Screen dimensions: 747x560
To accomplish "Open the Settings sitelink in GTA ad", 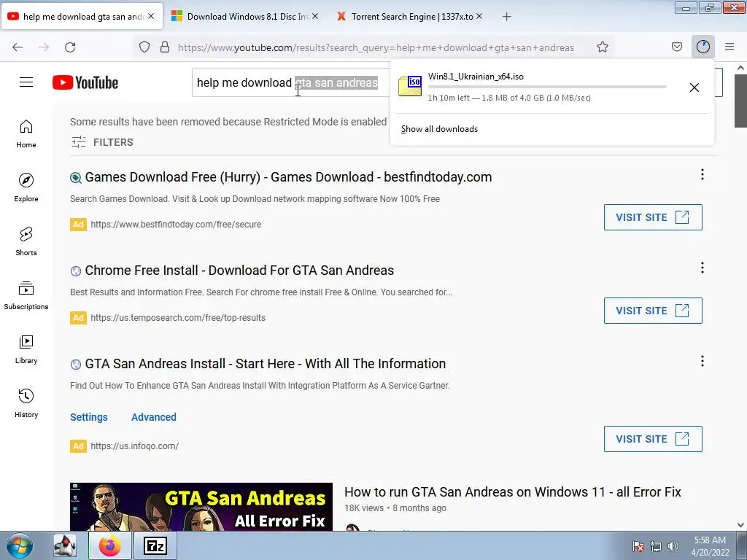I will (89, 417).
